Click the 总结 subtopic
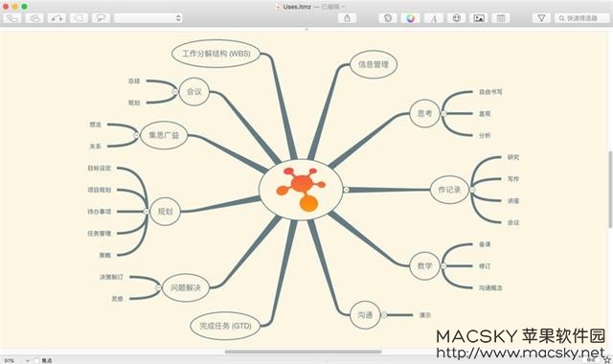This screenshot has height=364, width=613. tap(134, 80)
